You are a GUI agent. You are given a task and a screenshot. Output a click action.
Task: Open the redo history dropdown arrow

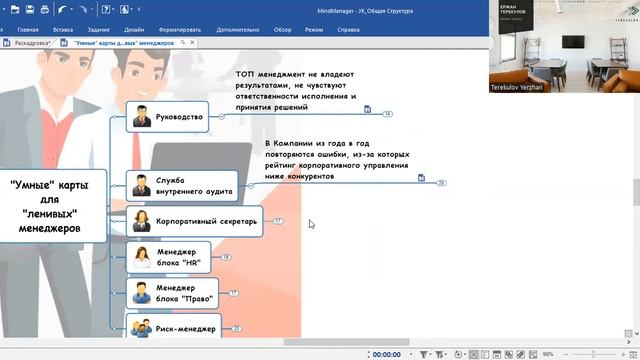tap(92, 9)
